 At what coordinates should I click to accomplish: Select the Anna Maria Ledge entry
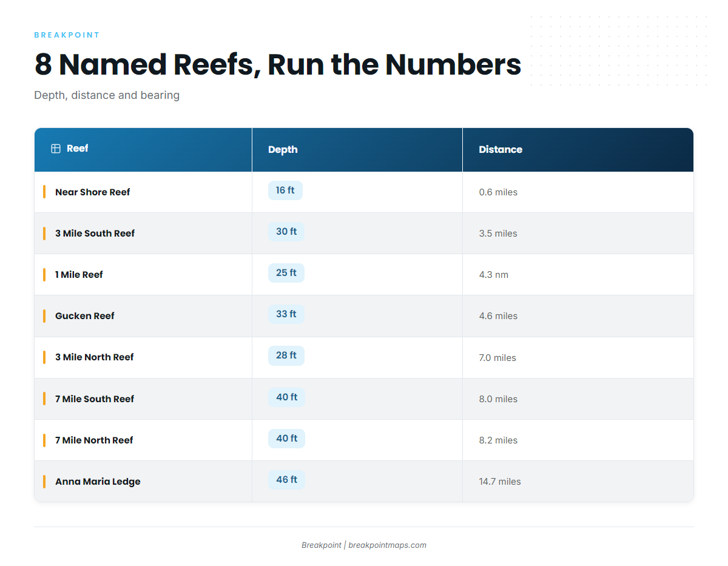98,482
